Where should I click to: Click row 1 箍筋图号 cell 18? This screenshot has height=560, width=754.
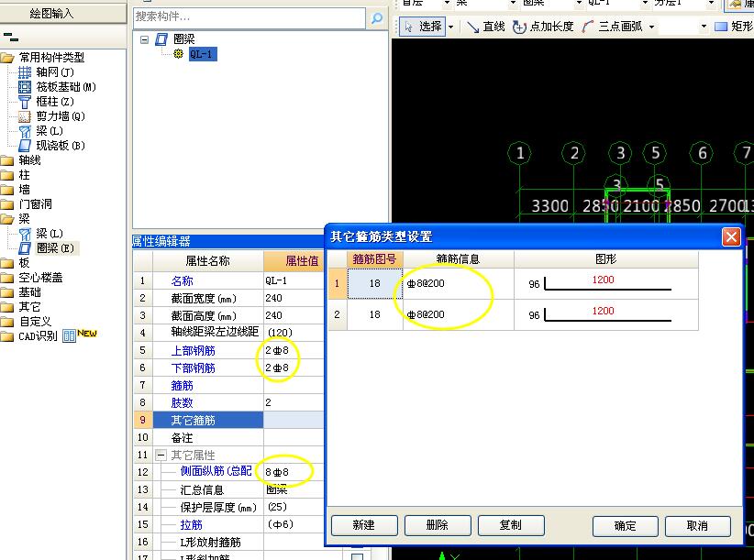[375, 283]
